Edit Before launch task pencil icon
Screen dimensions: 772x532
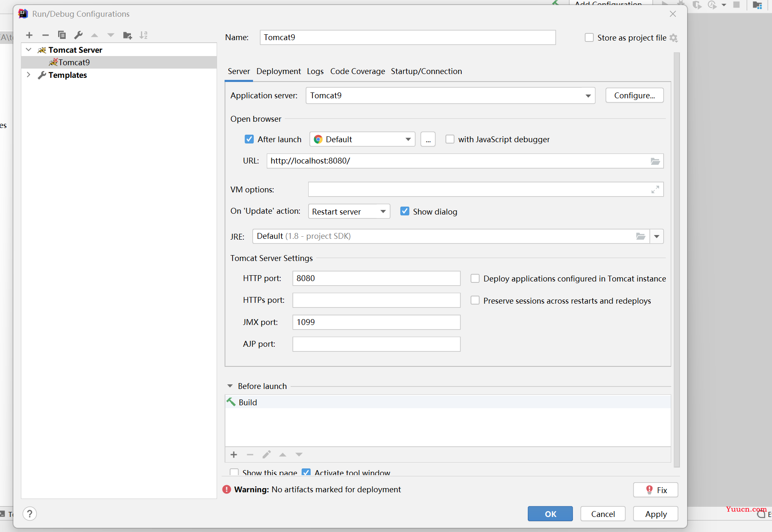[x=266, y=455]
